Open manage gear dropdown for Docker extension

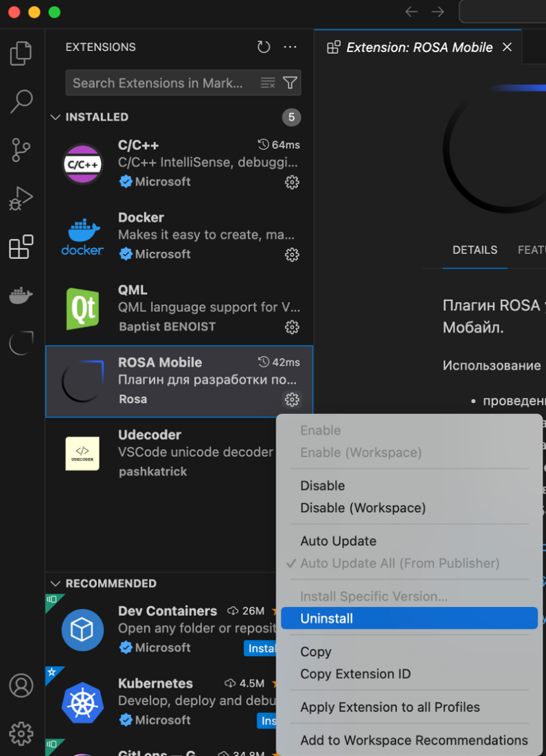(x=292, y=255)
